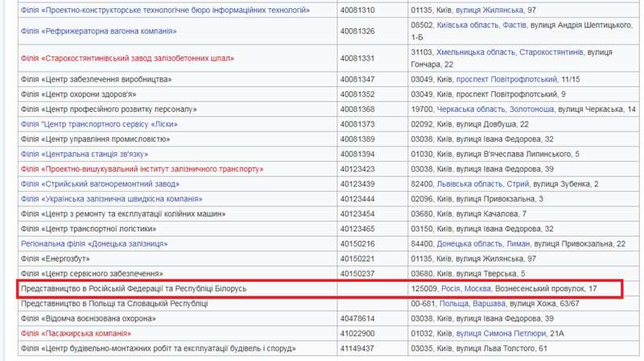644x361 pixels.
Task: Open Регіональна філія «Донецька залізниця» link
Action: [94, 243]
